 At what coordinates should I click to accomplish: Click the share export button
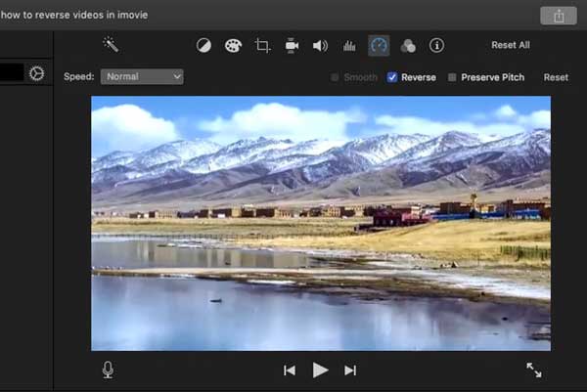(x=559, y=16)
